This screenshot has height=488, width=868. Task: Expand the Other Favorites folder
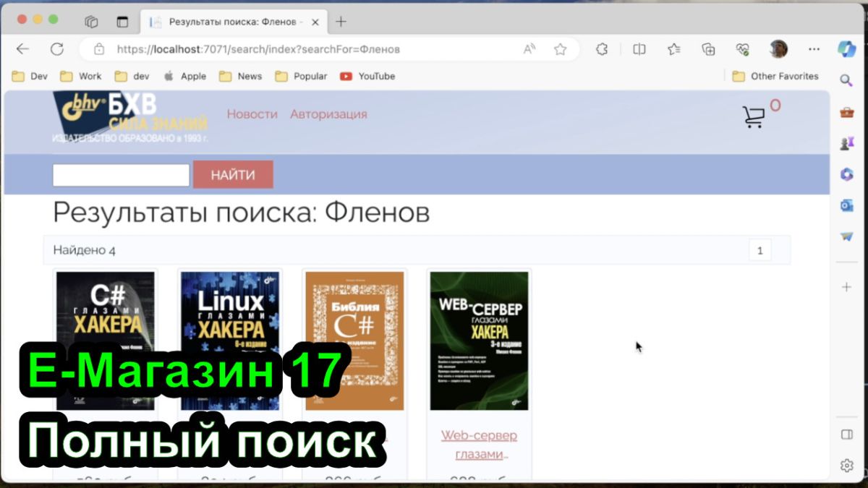click(x=775, y=76)
